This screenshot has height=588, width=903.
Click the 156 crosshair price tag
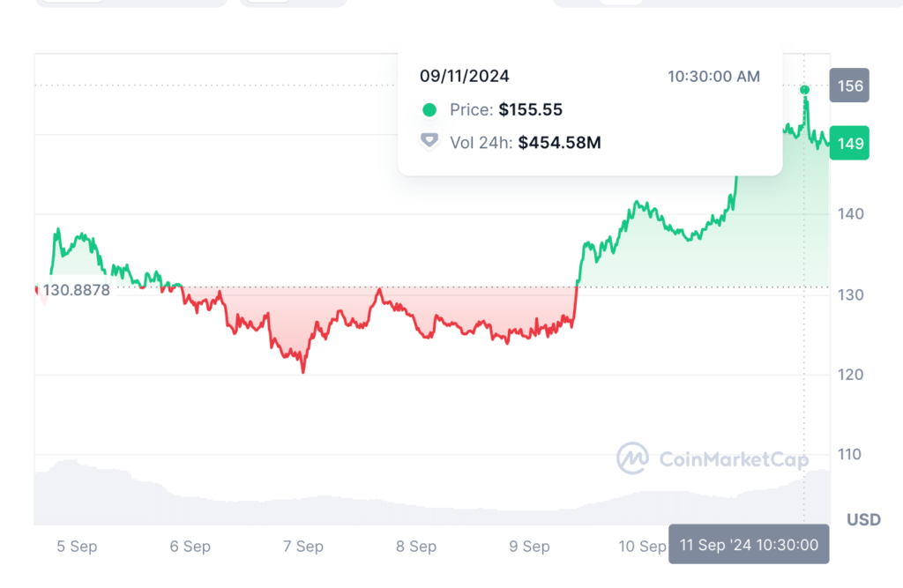pyautogui.click(x=850, y=86)
